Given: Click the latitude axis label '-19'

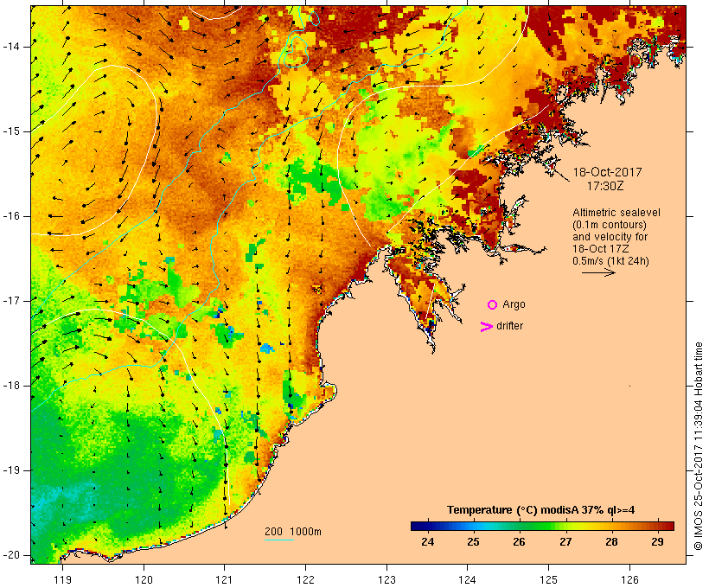Looking at the screenshot, I should point(11,470).
